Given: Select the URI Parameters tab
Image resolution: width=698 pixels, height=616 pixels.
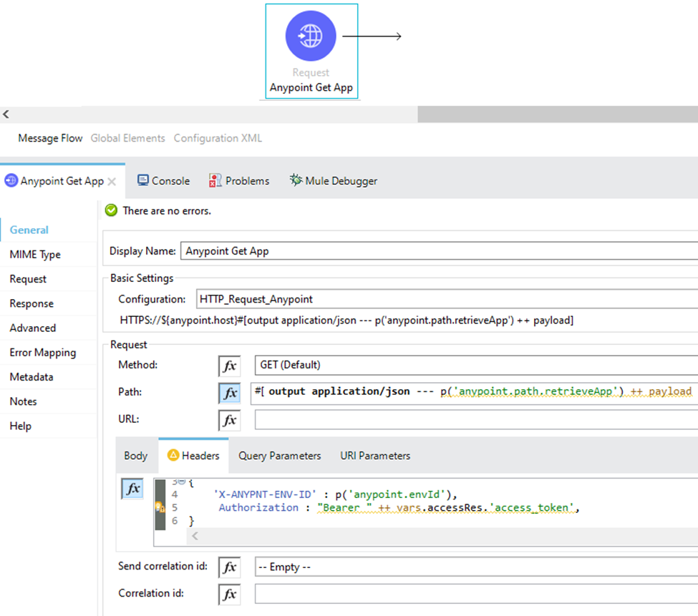Looking at the screenshot, I should pos(375,456).
